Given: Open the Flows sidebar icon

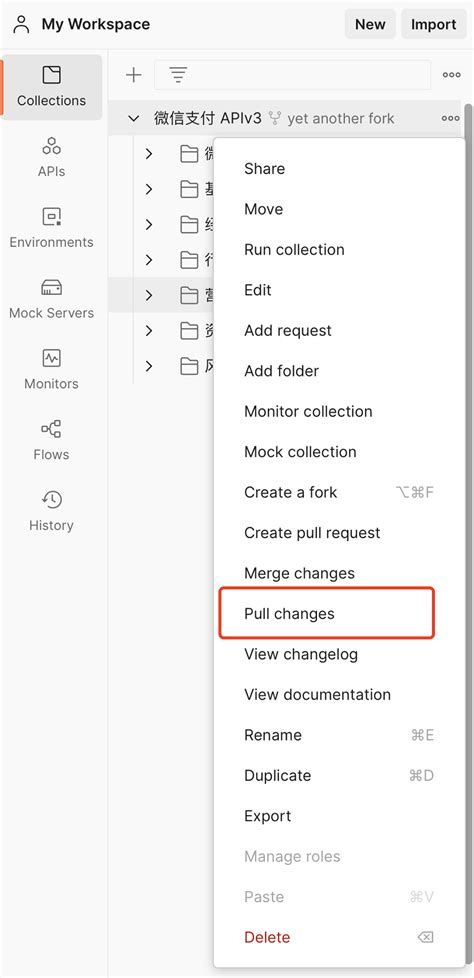Looking at the screenshot, I should pyautogui.click(x=51, y=440).
